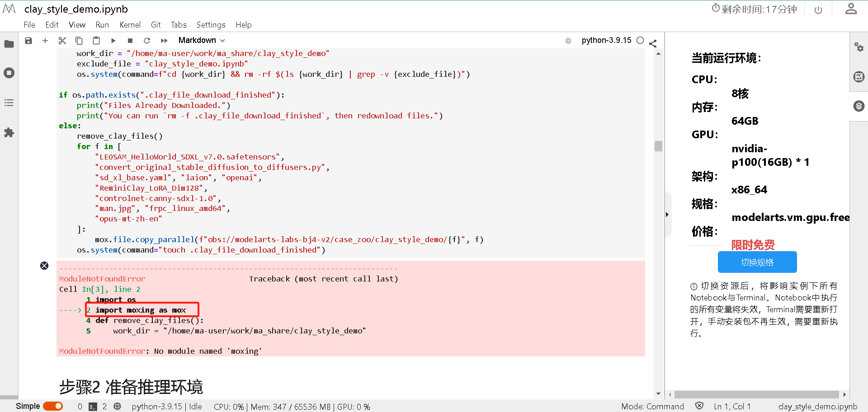Image resolution: width=868 pixels, height=412 pixels.
Task: Open the cell type Markdown dropdown
Action: 202,40
